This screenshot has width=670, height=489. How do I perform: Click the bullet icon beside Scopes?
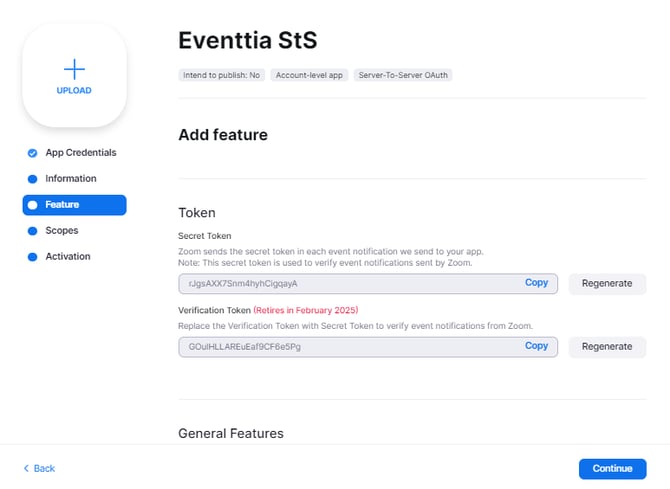click(x=32, y=231)
